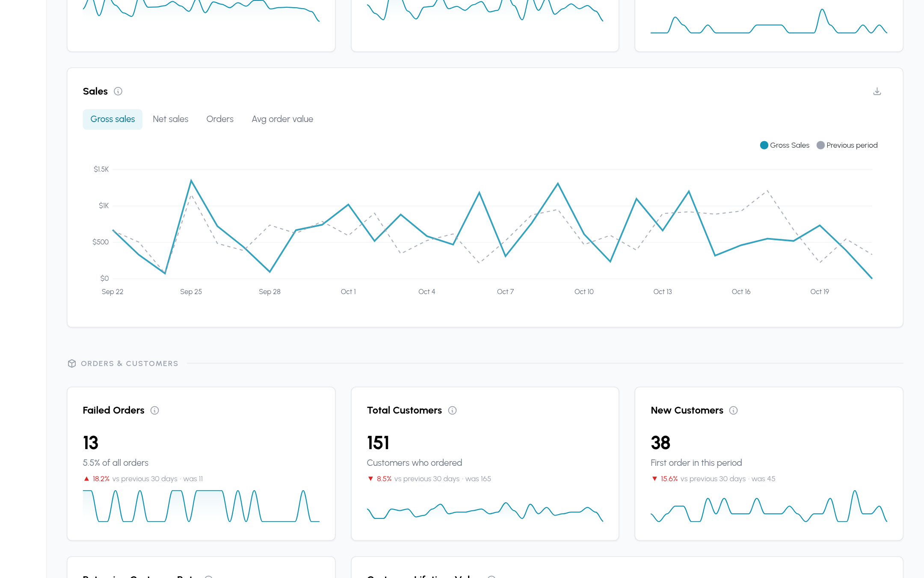Click the New Customers info icon
This screenshot has height=578, width=924.
coord(733,410)
